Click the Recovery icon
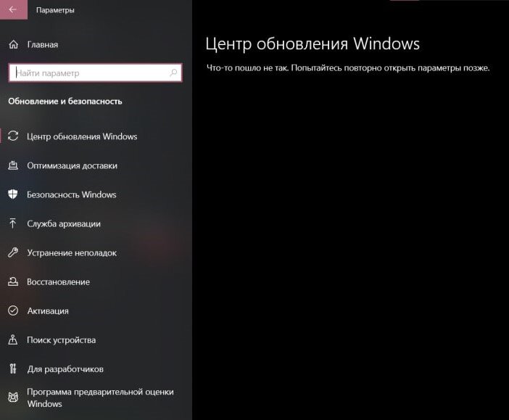The height and width of the screenshot is (420, 509). pos(13,281)
